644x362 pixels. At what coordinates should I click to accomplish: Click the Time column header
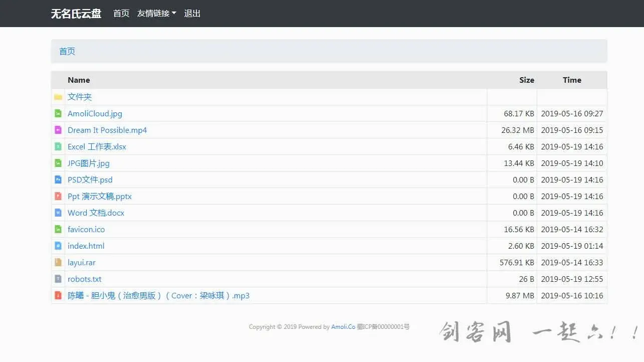click(572, 80)
